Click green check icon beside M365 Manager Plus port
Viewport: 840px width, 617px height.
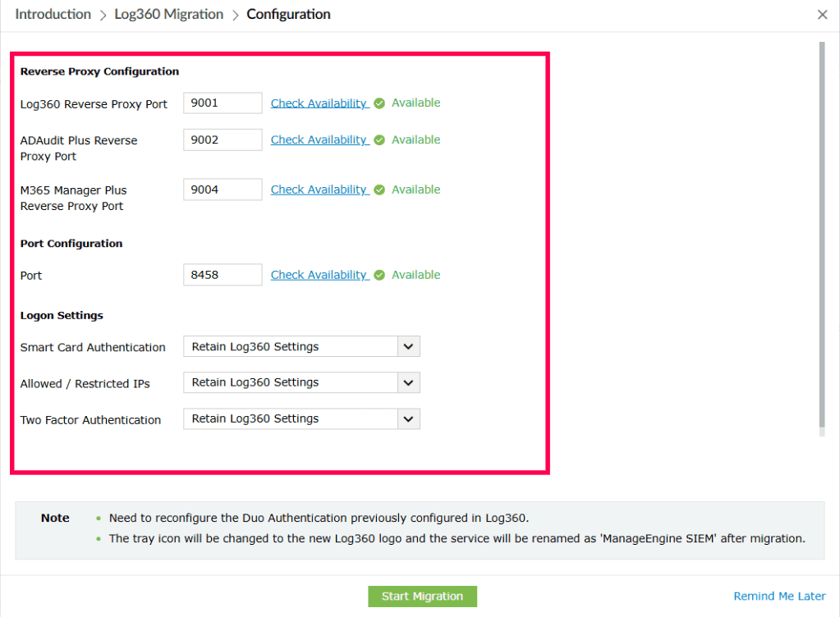[379, 190]
